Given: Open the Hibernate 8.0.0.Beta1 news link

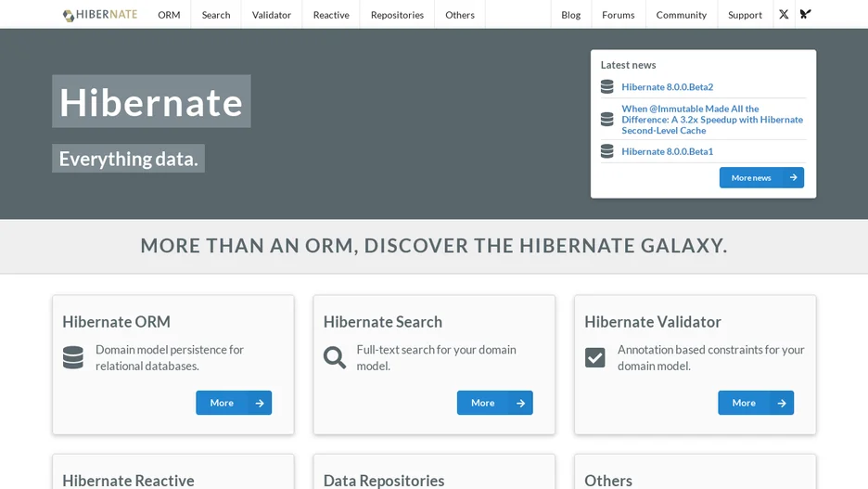Looking at the screenshot, I should [667, 151].
